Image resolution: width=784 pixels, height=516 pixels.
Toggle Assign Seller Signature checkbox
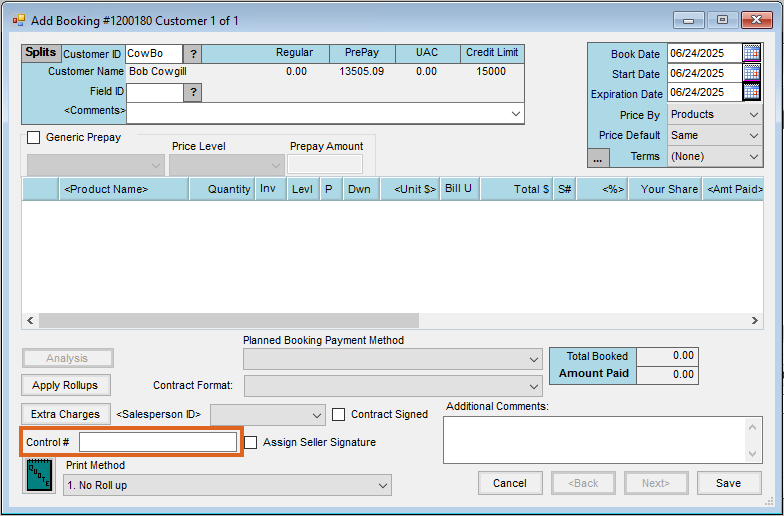click(250, 442)
